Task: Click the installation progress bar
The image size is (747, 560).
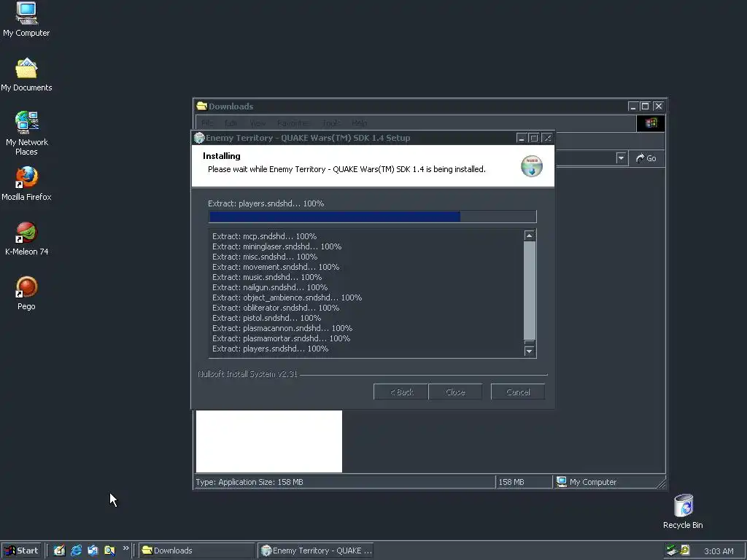Action: [373, 217]
